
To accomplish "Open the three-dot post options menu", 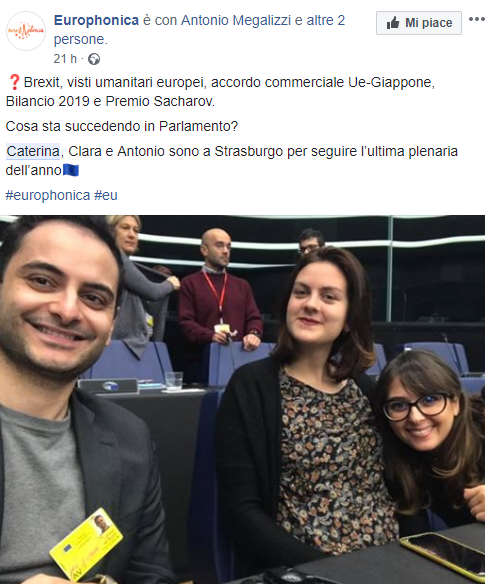I will (476, 19).
